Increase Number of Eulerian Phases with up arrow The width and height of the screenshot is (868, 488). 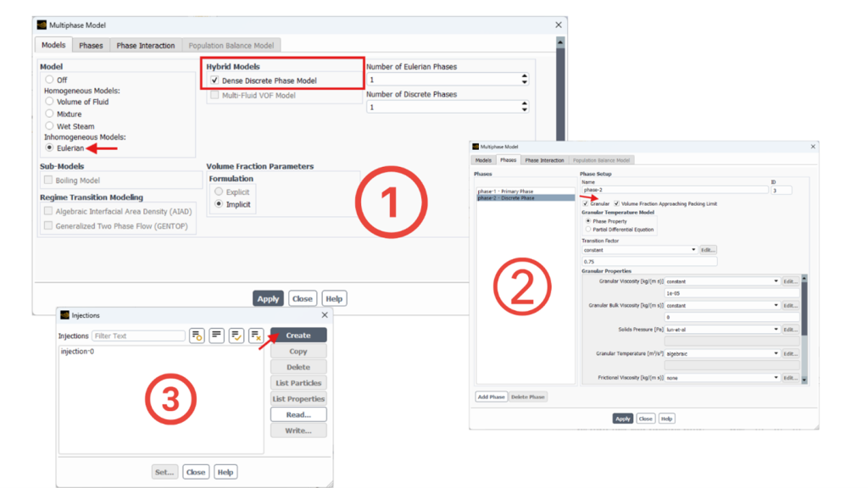coord(525,76)
